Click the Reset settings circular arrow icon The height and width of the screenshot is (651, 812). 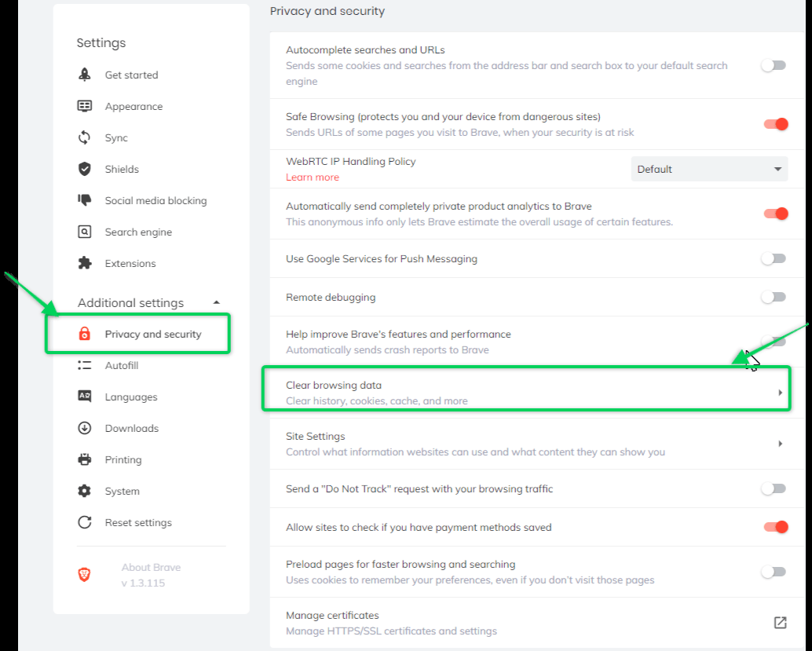click(x=84, y=522)
